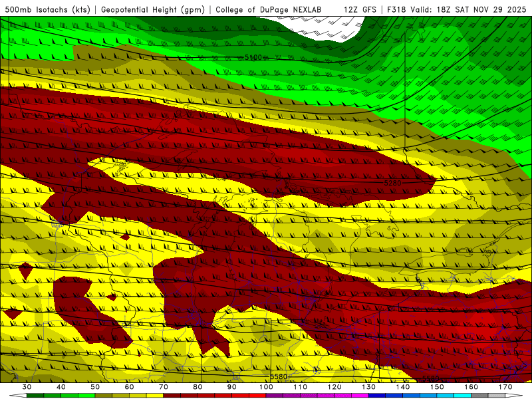
Task: Click the 5280 height contour label
Action: [392, 183]
